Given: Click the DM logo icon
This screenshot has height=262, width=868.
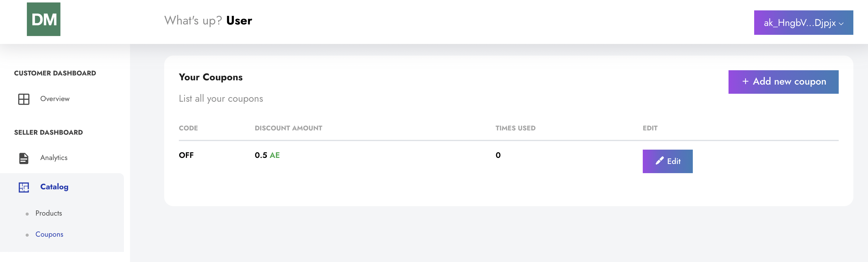Looking at the screenshot, I should click(43, 19).
